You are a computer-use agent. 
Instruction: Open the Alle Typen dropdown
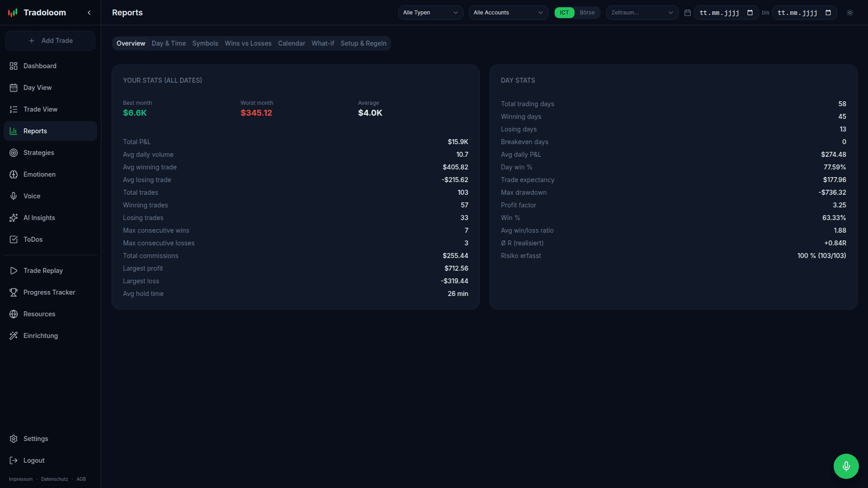tap(430, 13)
